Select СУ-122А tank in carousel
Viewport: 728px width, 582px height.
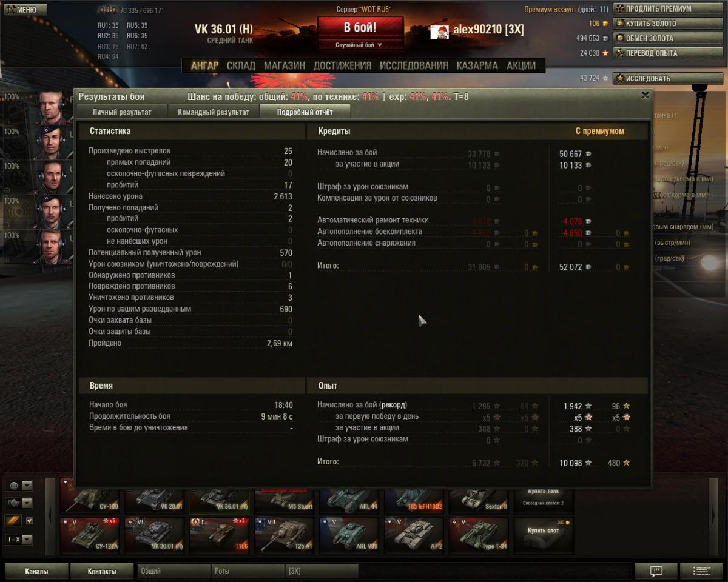tap(90, 534)
